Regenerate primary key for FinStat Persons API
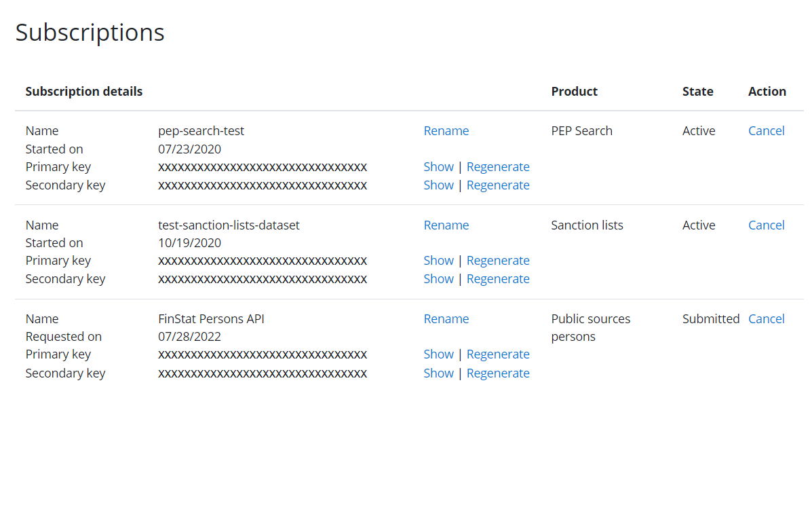The width and height of the screenshot is (812, 514). [x=498, y=354]
